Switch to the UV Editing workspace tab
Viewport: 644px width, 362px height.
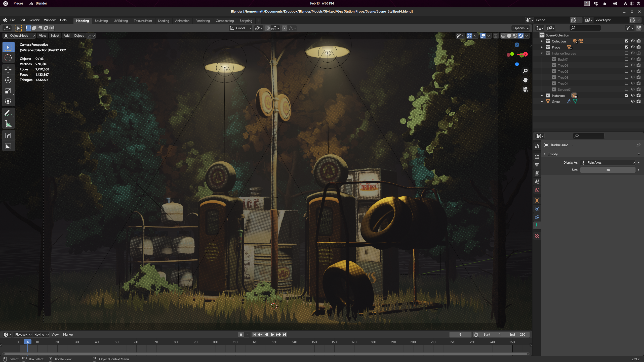(x=120, y=21)
